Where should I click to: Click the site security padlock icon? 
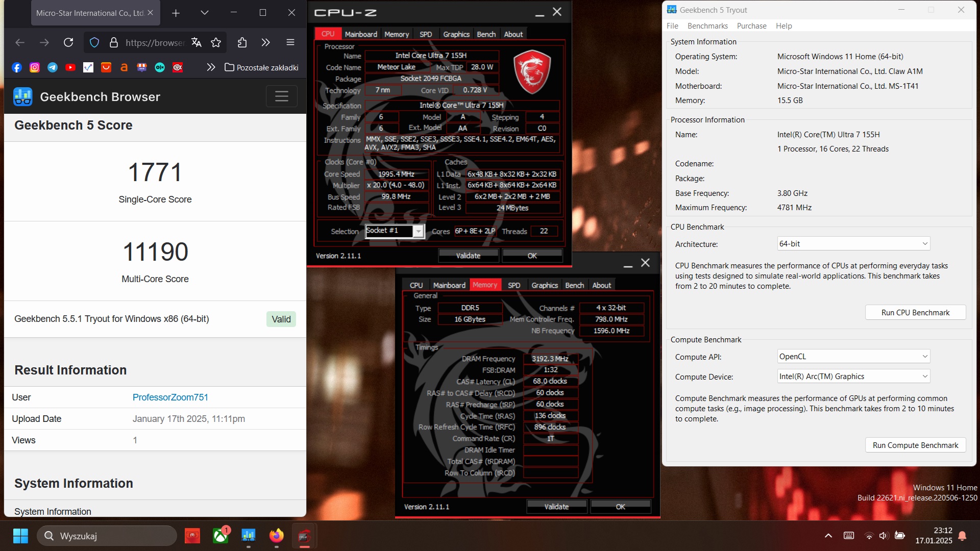click(x=114, y=42)
